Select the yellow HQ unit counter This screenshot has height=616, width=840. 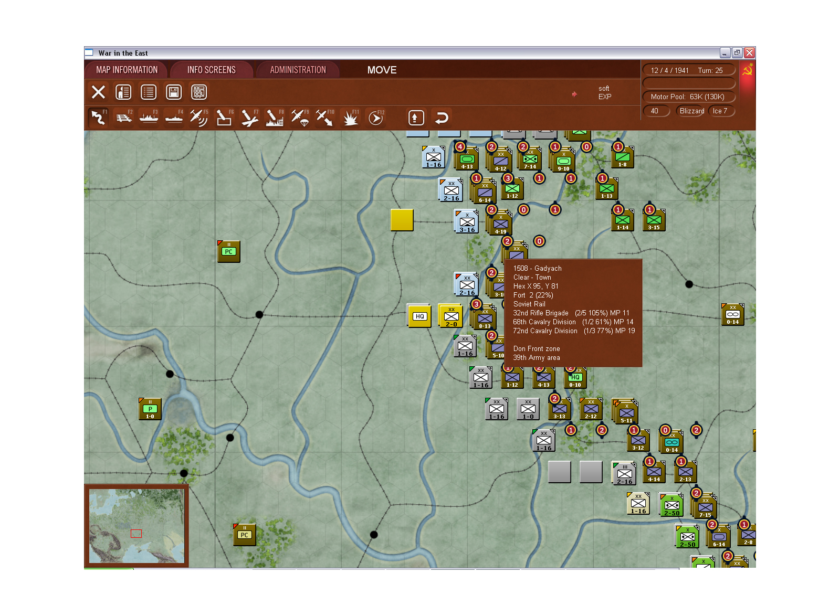click(419, 316)
